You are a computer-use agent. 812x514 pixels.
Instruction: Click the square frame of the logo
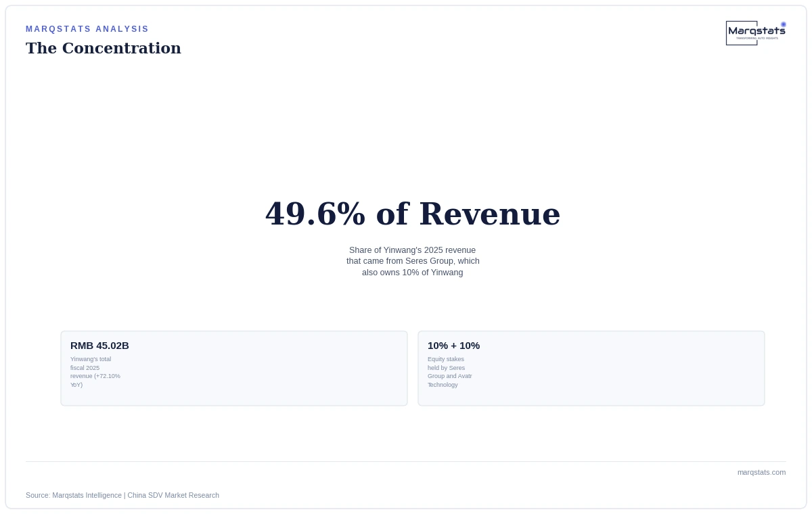(x=742, y=33)
